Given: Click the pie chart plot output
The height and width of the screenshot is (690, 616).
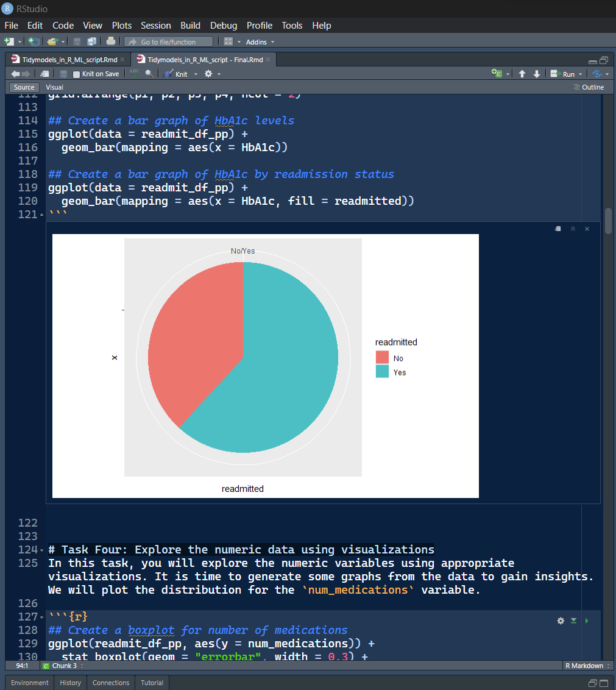Looking at the screenshot, I should click(265, 366).
